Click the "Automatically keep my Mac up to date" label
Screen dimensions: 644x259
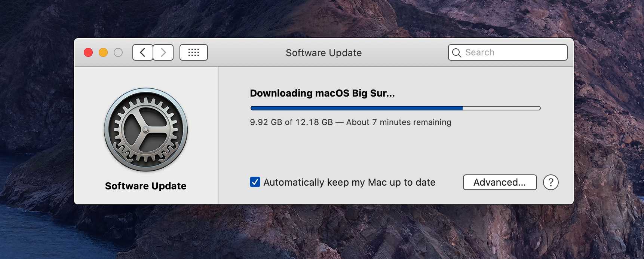(349, 182)
